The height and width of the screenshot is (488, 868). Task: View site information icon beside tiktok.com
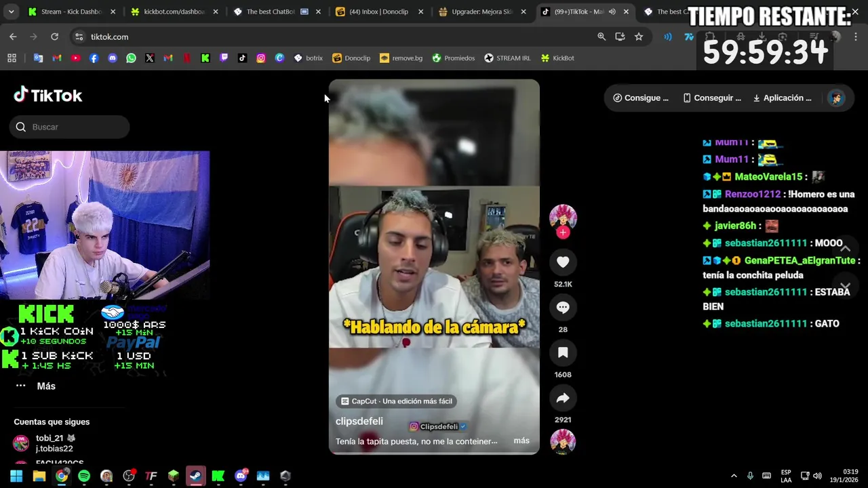[79, 37]
